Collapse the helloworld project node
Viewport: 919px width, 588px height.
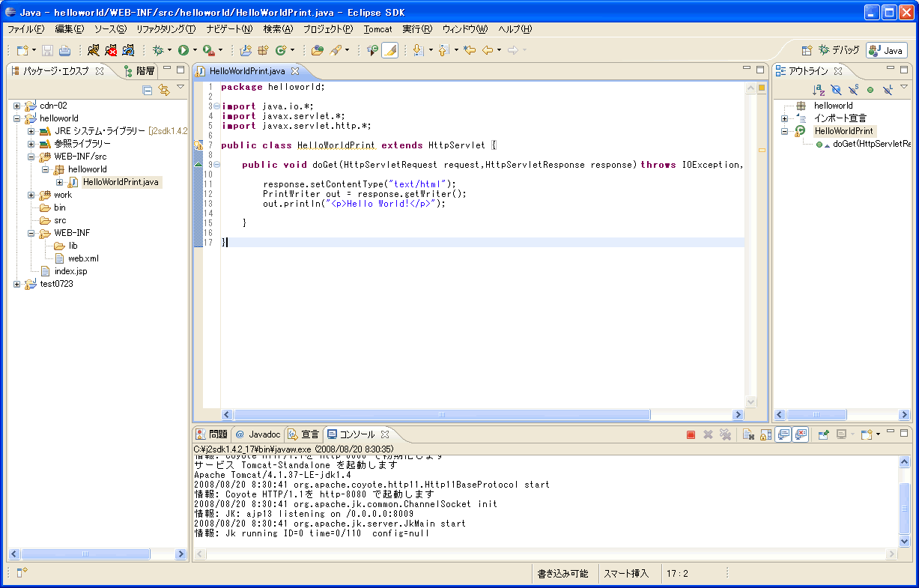point(17,118)
